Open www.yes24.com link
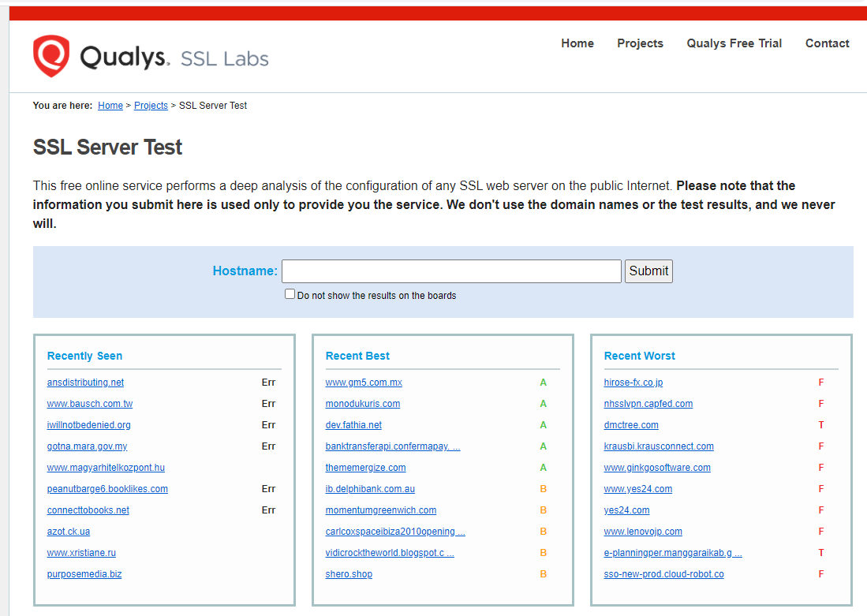867x616 pixels. coord(637,489)
